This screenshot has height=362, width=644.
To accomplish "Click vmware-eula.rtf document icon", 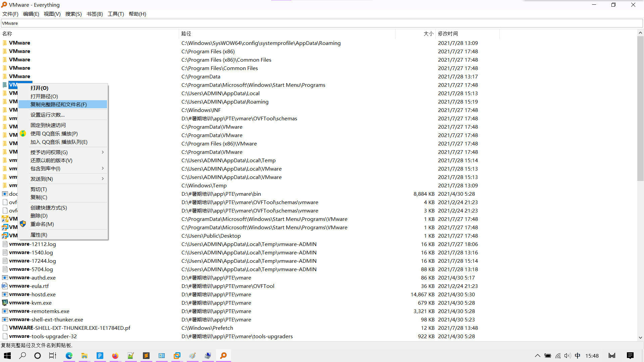I will click(5, 286).
